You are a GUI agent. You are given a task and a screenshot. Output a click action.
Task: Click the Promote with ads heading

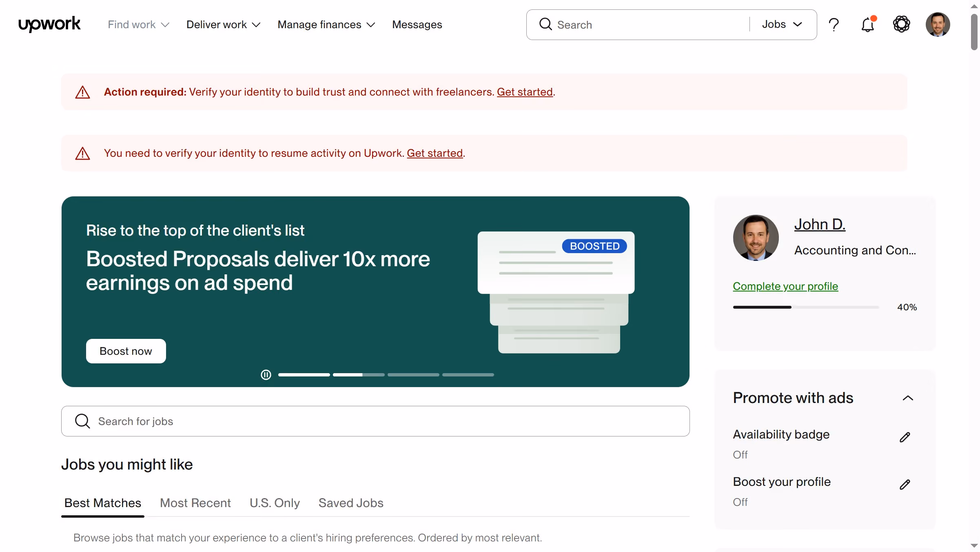click(793, 398)
